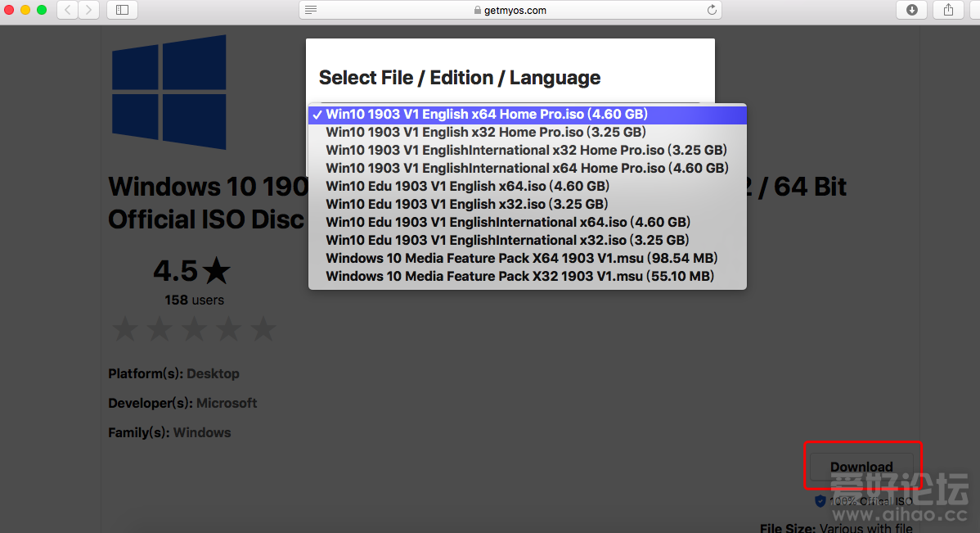Open Reader view icon in address bar

click(x=311, y=10)
